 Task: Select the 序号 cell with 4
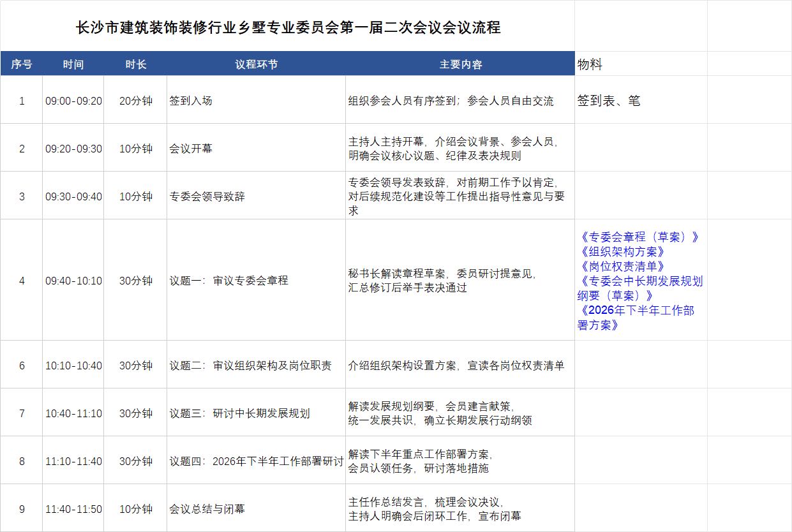(x=22, y=280)
